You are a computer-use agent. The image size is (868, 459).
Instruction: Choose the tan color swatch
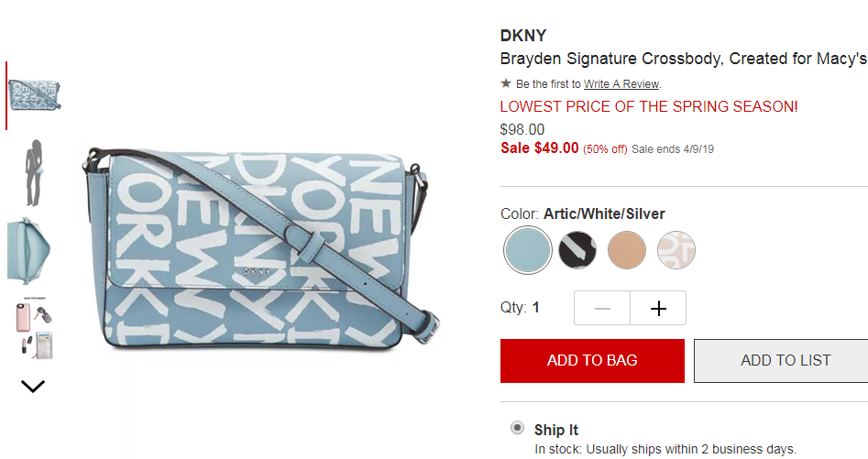click(x=627, y=250)
